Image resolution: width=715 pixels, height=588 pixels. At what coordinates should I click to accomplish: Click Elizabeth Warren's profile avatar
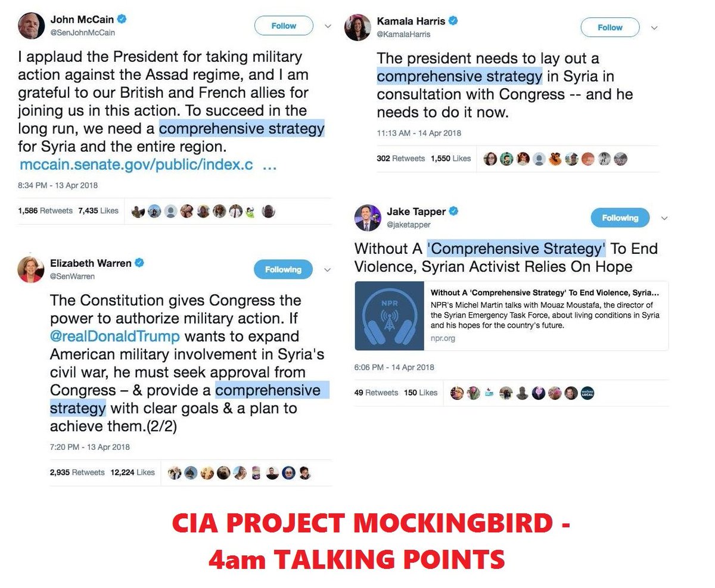[30, 270]
